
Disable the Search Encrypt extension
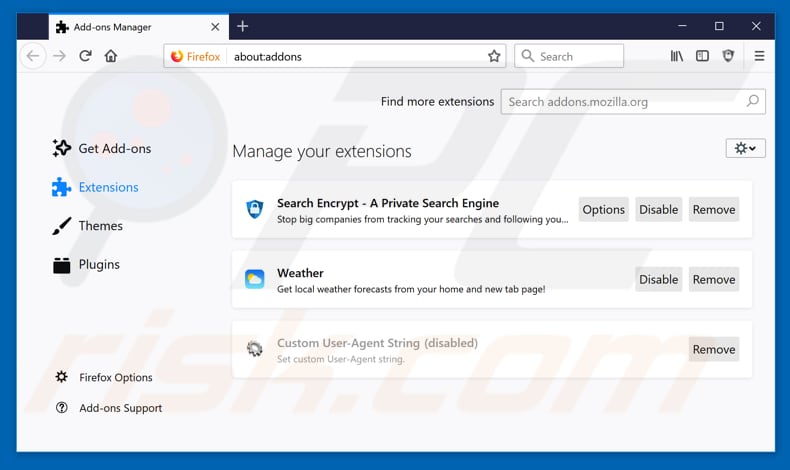(659, 209)
